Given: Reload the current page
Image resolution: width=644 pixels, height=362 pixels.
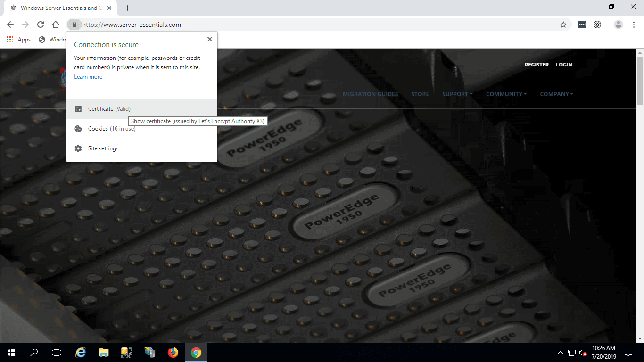Looking at the screenshot, I should [41, 25].
